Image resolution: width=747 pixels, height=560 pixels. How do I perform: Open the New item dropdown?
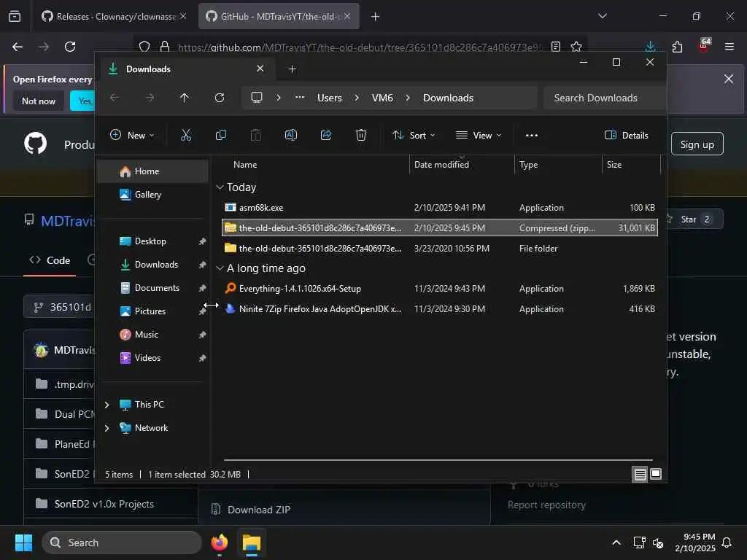click(x=132, y=135)
